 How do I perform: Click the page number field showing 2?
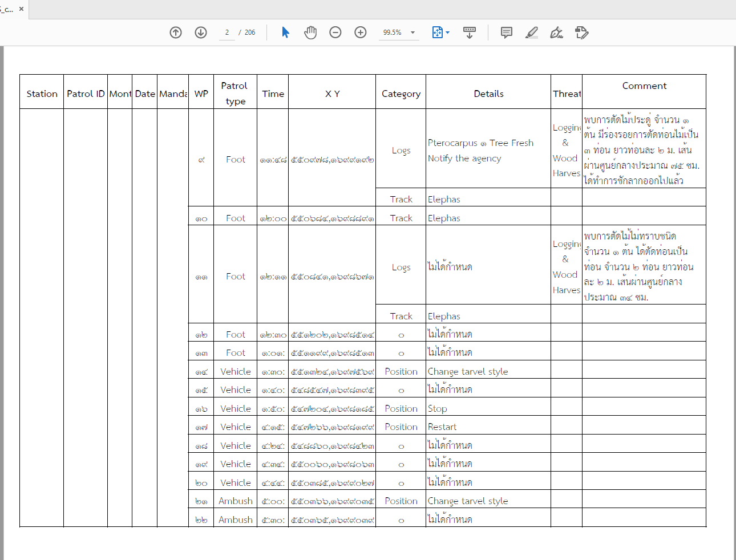[227, 33]
